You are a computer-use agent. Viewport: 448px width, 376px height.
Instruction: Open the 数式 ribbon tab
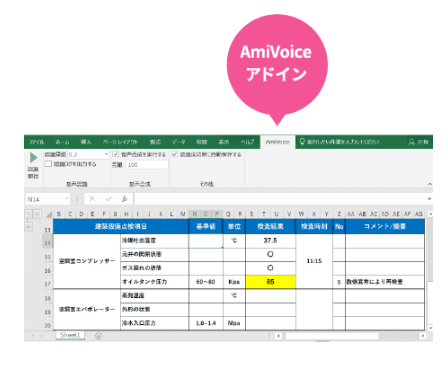pyautogui.click(x=155, y=142)
